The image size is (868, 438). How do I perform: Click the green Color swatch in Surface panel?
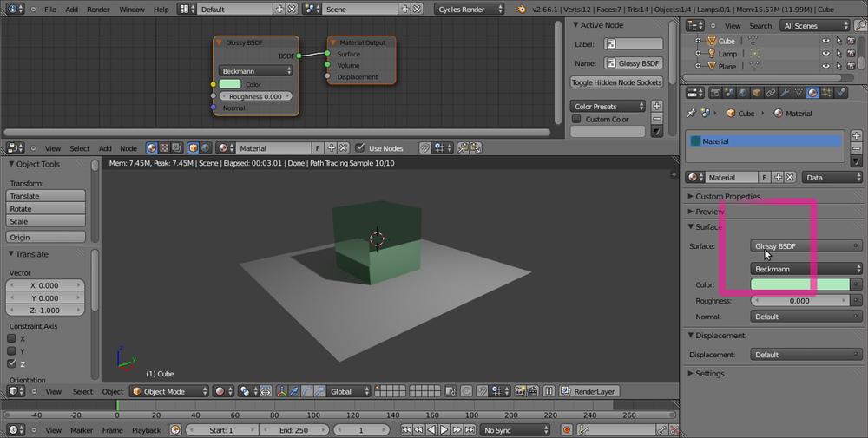[x=800, y=284]
